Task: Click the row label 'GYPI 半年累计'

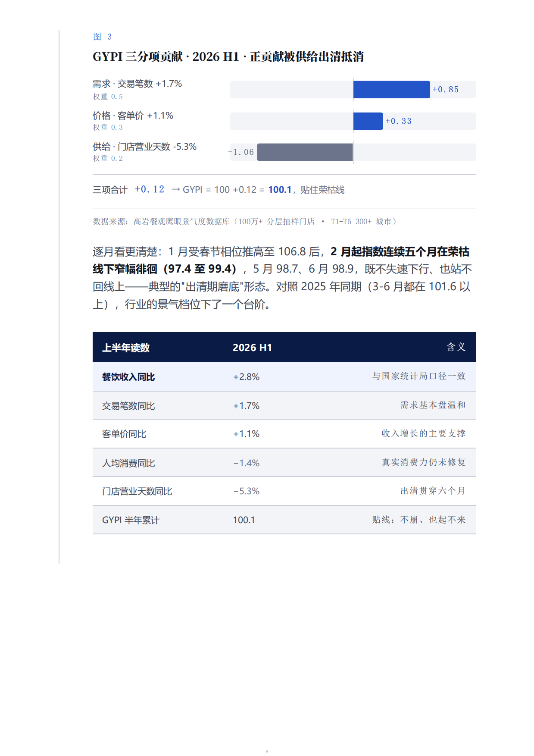Action: tap(131, 520)
